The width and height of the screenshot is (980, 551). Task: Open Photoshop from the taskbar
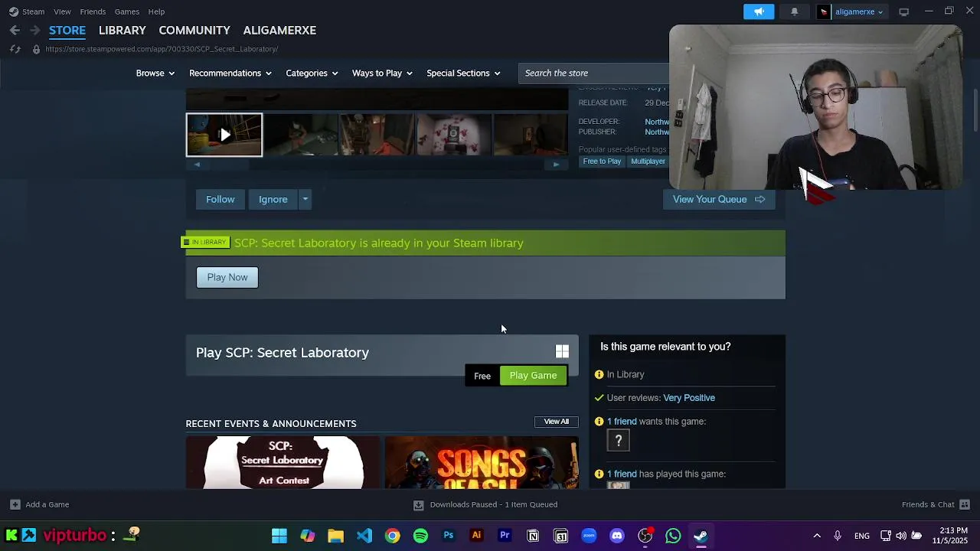pos(449,536)
